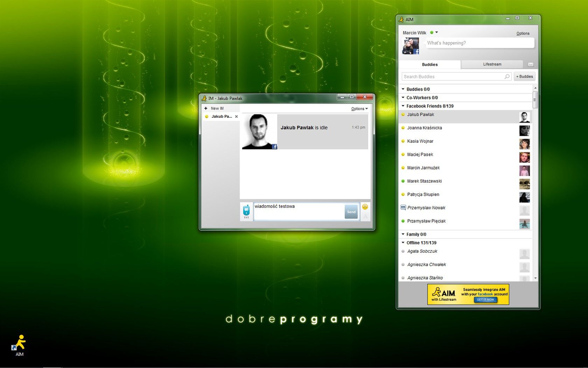
Task: Select offline buddy Agata Sobczuk
Action: coord(465,254)
